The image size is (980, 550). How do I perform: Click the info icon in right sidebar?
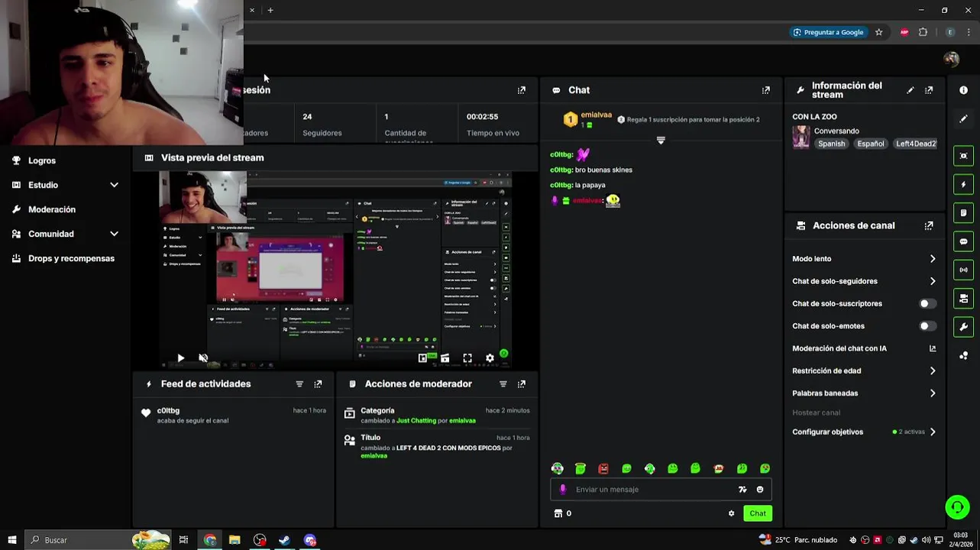click(963, 90)
